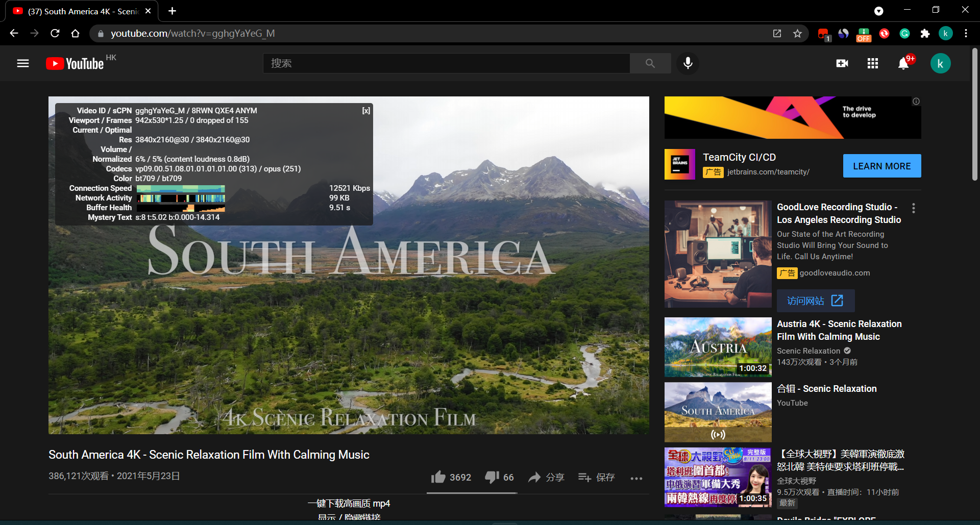Screen dimensions: 980x525
Task: Click the 一键下载高画质 mp4 download link
Action: tap(349, 504)
